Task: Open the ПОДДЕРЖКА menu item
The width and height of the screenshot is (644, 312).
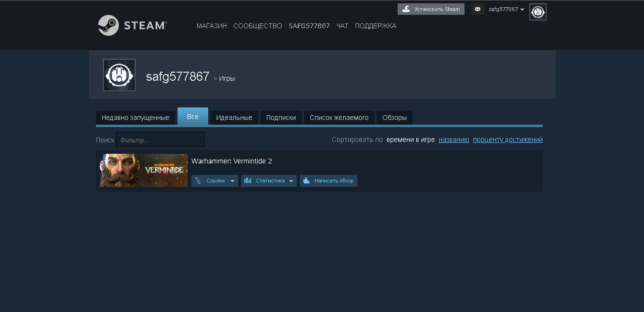Action: coord(376,26)
